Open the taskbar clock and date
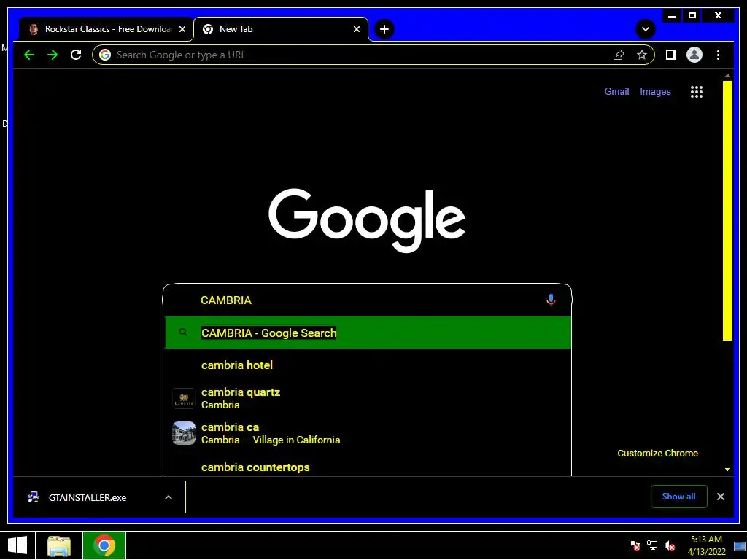The height and width of the screenshot is (560, 747). [706, 545]
